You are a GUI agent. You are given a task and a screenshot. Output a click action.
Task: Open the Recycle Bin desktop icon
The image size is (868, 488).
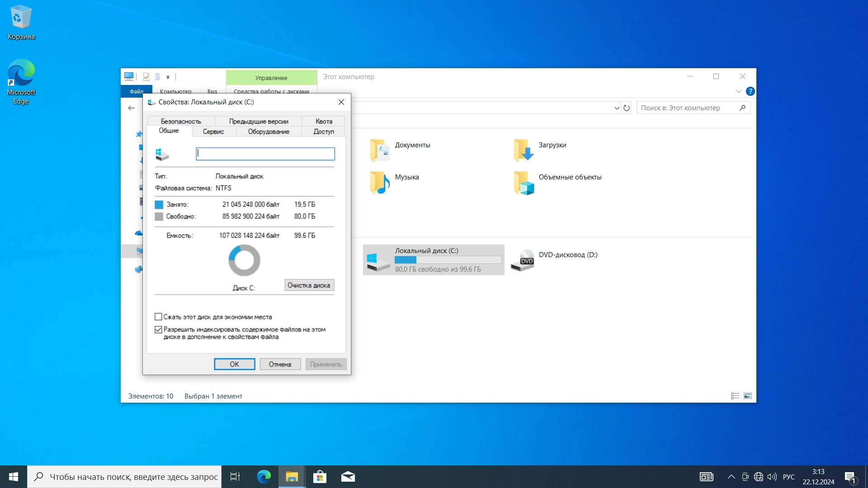21,23
